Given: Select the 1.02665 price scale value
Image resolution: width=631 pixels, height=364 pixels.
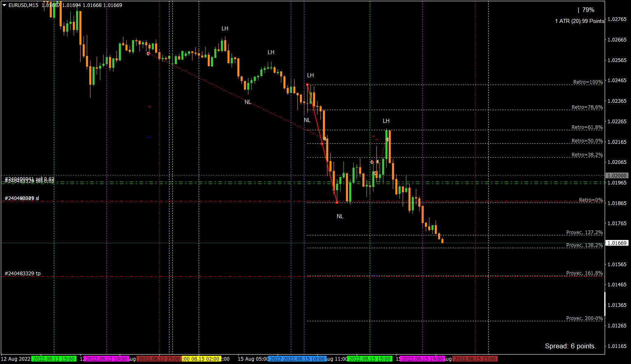Looking at the screenshot, I should [617, 40].
